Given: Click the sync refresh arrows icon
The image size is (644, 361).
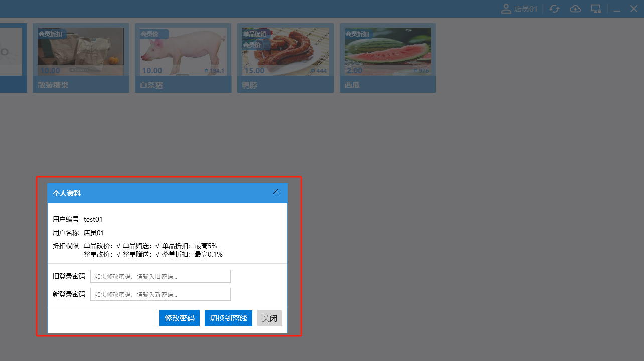Looking at the screenshot, I should (x=554, y=9).
